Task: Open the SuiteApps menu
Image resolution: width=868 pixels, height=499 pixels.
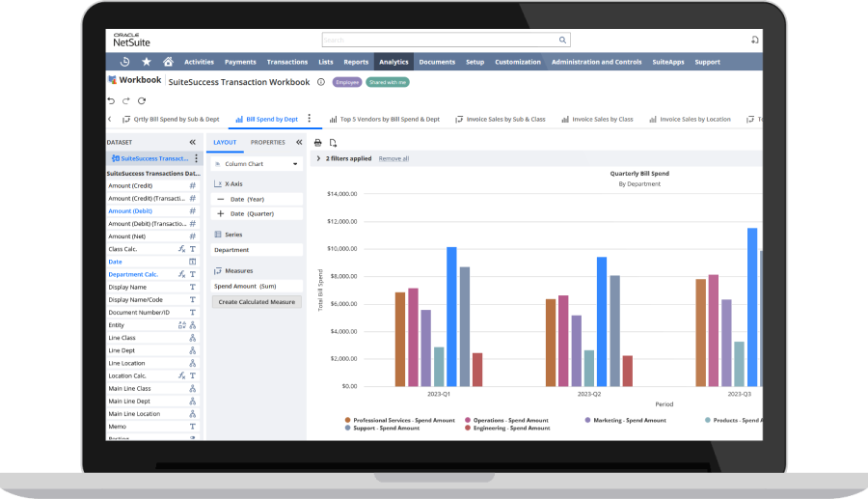Action: (x=668, y=62)
